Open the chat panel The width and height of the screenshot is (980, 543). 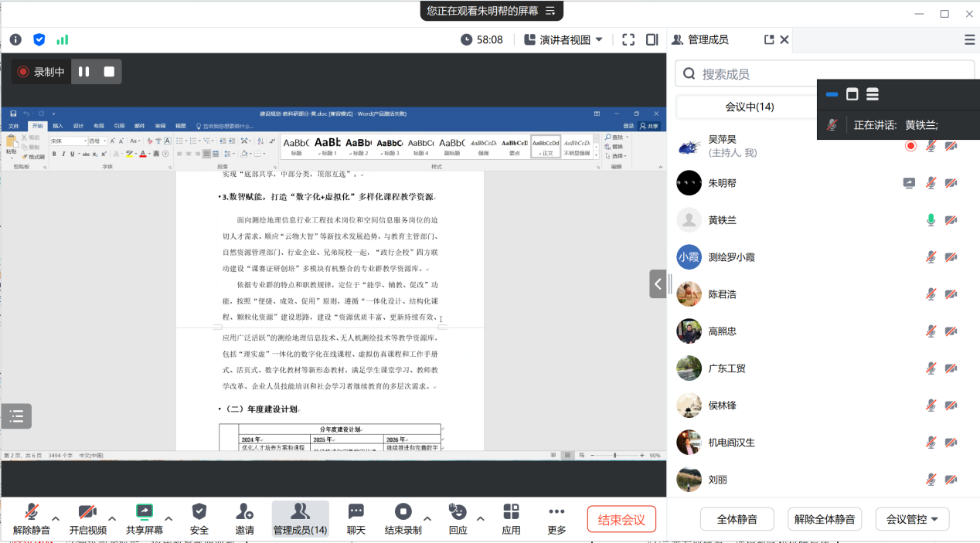click(356, 518)
